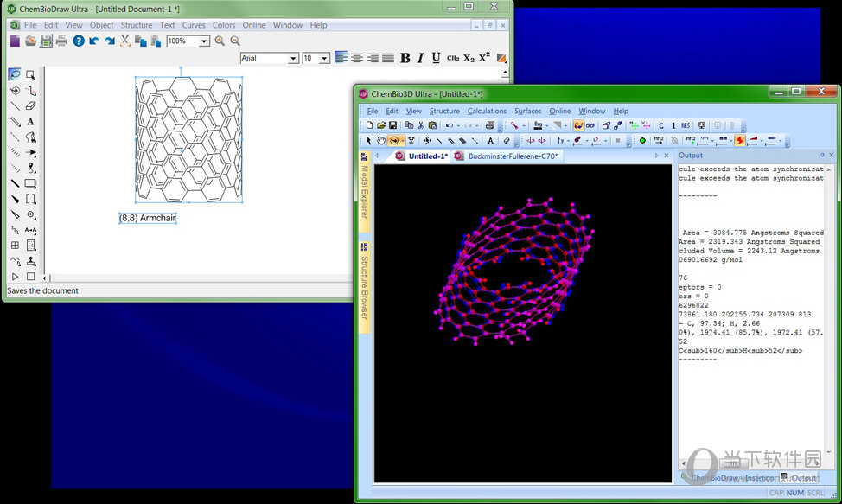Screen dimensions: 842x504
Task: Close the Output panel
Action: click(832, 155)
